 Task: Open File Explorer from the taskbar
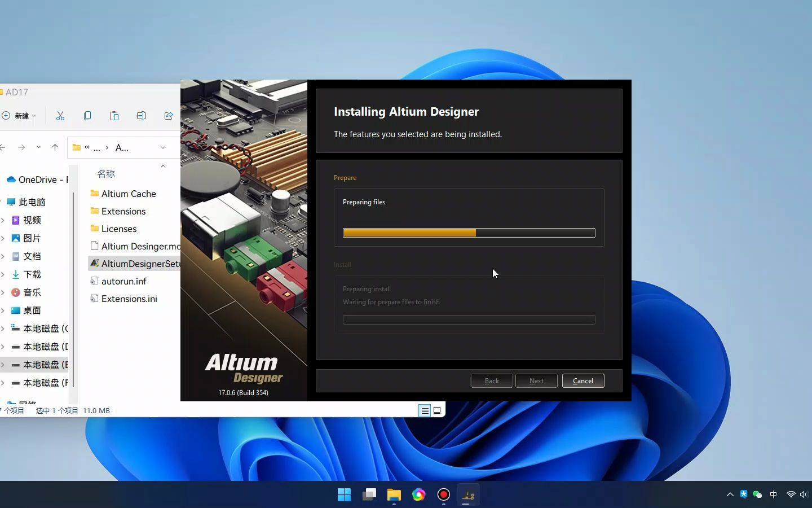(394, 495)
